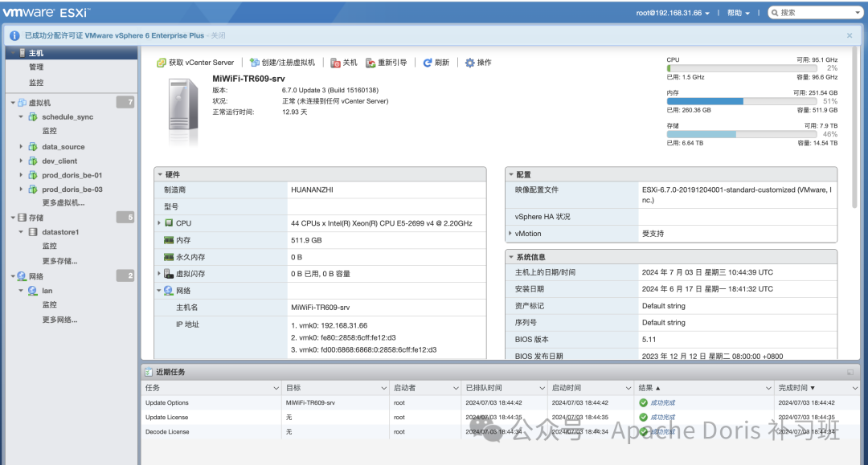868x465 pixels.
Task: Click 更多网络... link
Action: coord(59,320)
